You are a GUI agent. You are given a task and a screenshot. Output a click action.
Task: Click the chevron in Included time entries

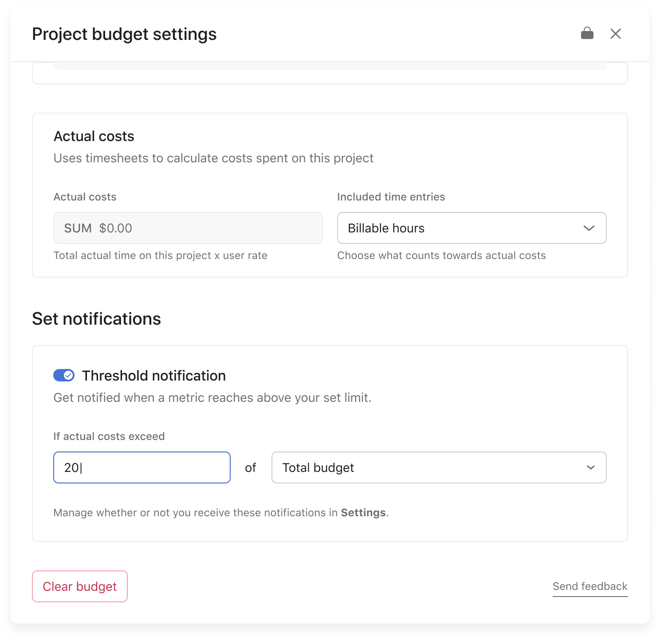point(589,228)
